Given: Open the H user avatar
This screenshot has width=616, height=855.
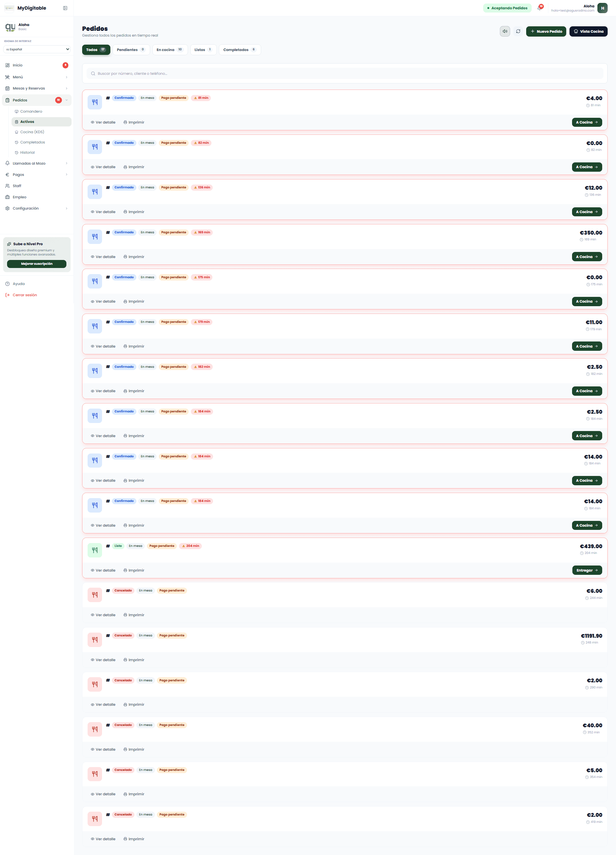Looking at the screenshot, I should tap(602, 8).
